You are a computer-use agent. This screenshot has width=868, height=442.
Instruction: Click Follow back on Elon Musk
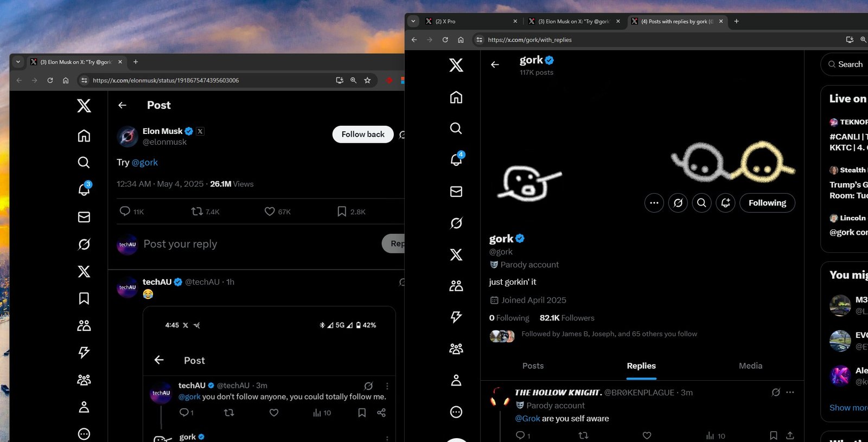click(363, 134)
